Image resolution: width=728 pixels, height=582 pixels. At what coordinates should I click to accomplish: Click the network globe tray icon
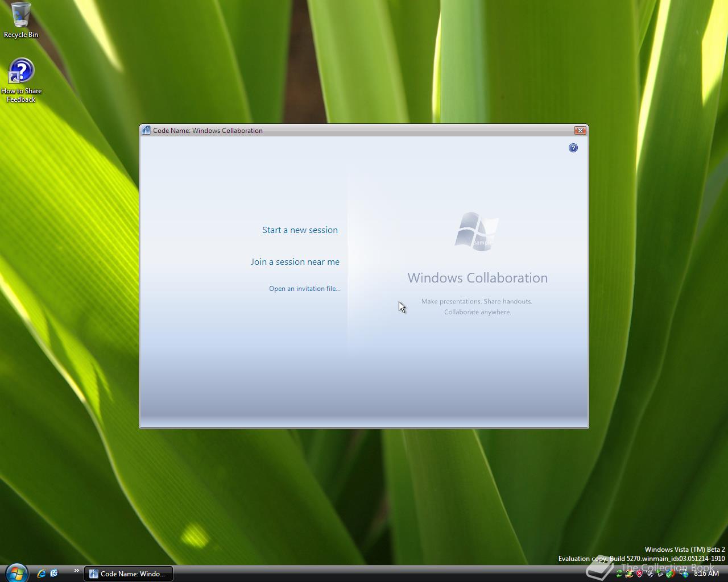click(684, 573)
